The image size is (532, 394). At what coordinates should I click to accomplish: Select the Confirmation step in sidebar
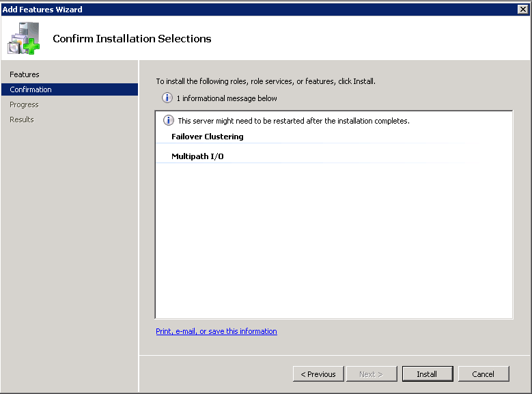(31, 89)
